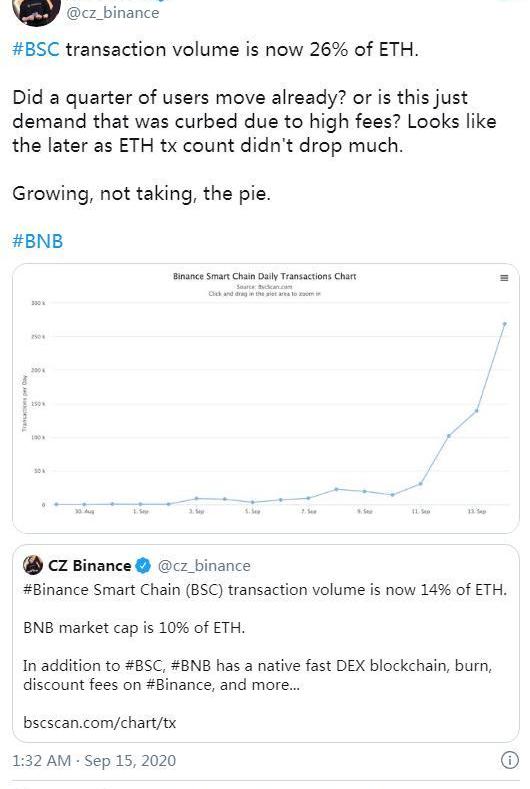Click the top profile avatar picture

coord(36,11)
